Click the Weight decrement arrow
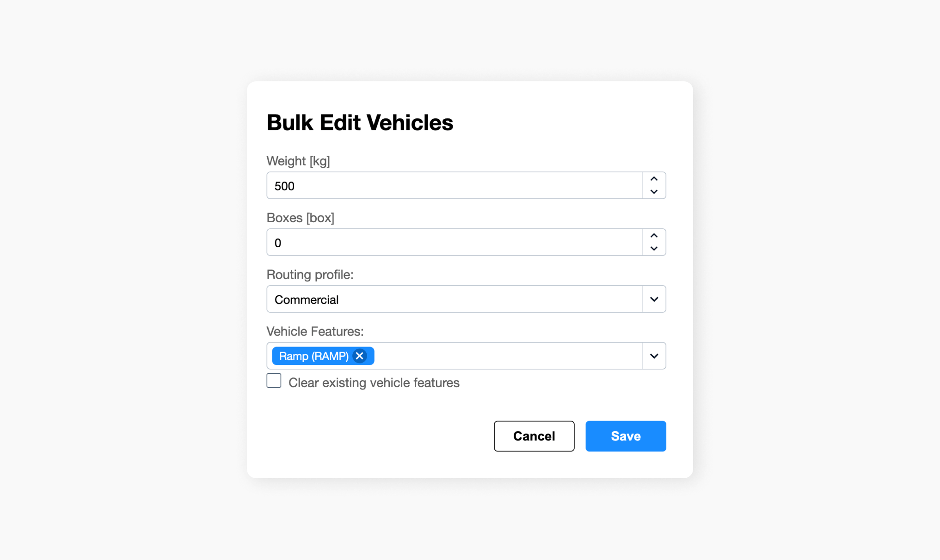Viewport: 940px width, 560px height. [653, 192]
